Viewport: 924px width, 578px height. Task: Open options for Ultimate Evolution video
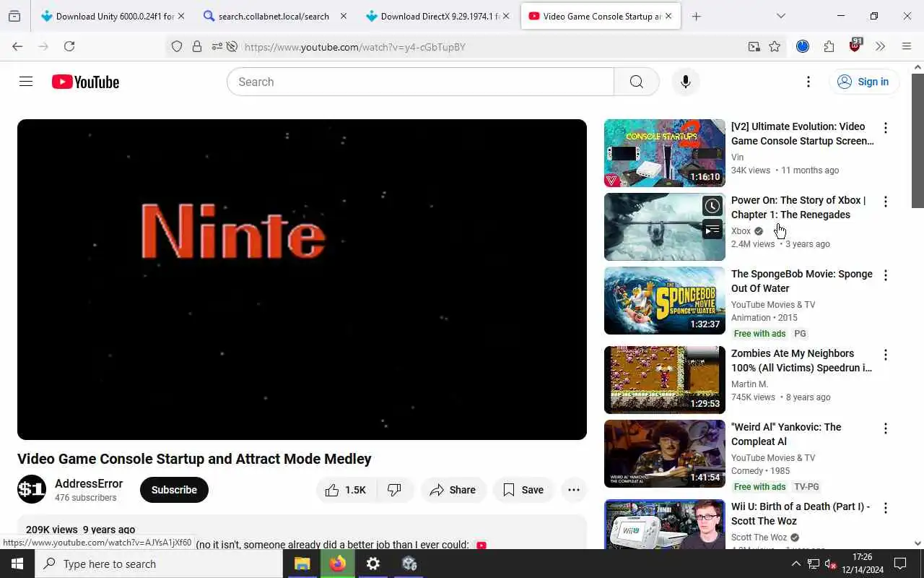(x=886, y=128)
